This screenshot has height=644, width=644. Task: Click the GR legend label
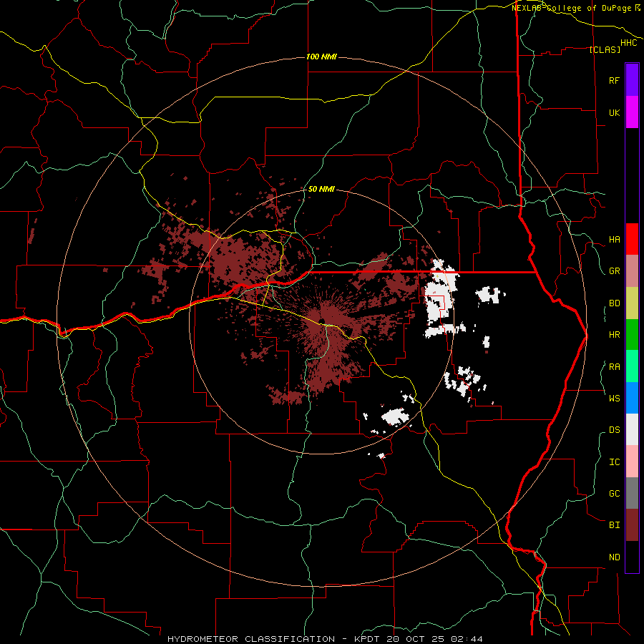pos(614,271)
